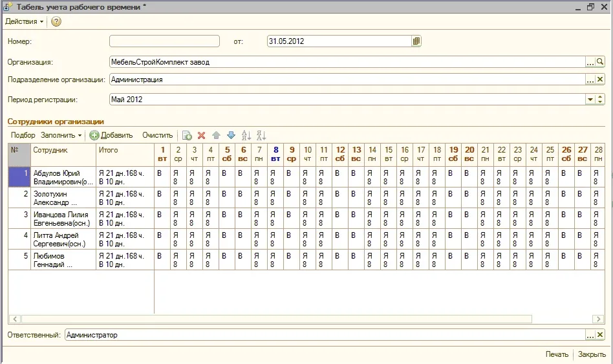The height and width of the screenshot is (364, 613).
Task: Click the Подбор toolbar command
Action: (x=23, y=136)
